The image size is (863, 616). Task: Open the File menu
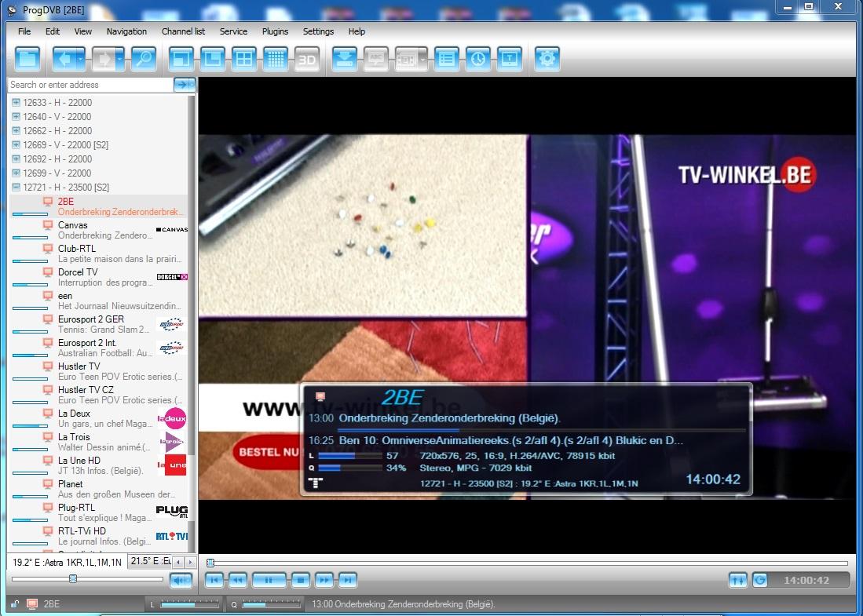[24, 31]
